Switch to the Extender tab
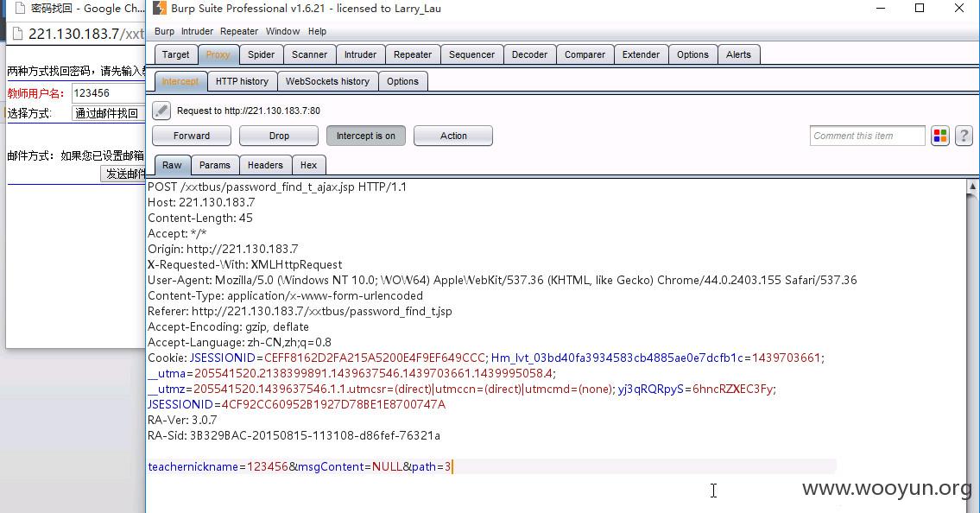980x513 pixels. 641,54
